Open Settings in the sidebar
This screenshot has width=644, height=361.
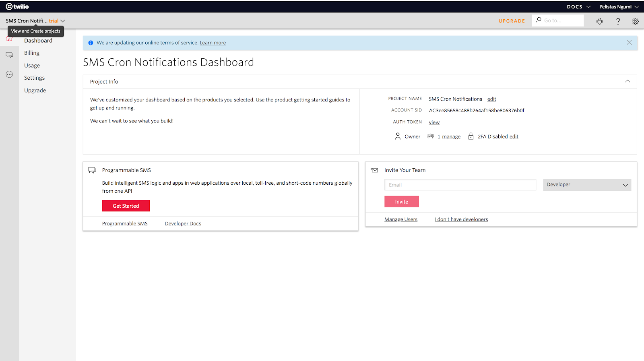pyautogui.click(x=35, y=78)
